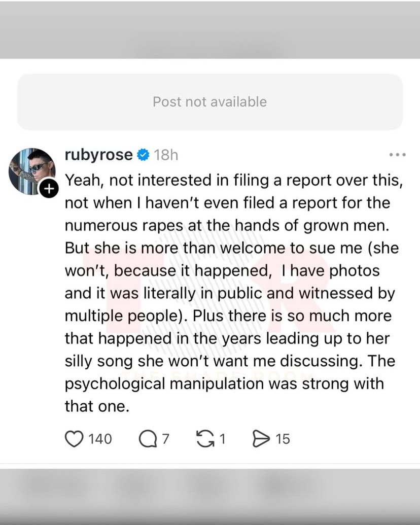Like the rubyrose post with heart icon
The height and width of the screenshot is (525, 420).
coord(74,439)
